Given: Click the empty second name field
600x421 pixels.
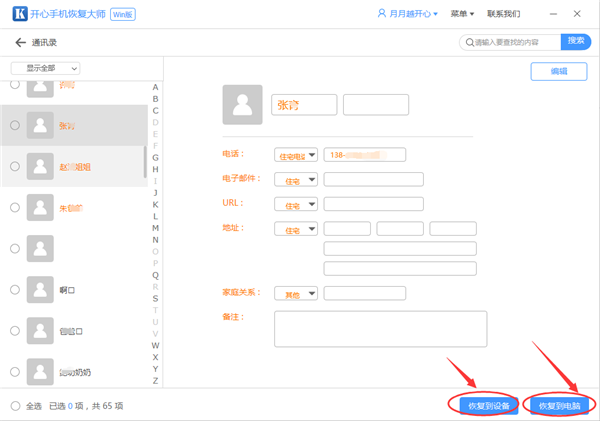Looking at the screenshot, I should [x=376, y=105].
